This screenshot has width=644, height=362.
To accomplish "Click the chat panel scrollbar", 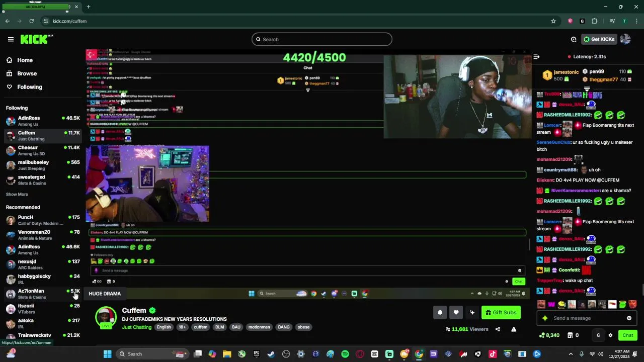I will click(x=642, y=290).
